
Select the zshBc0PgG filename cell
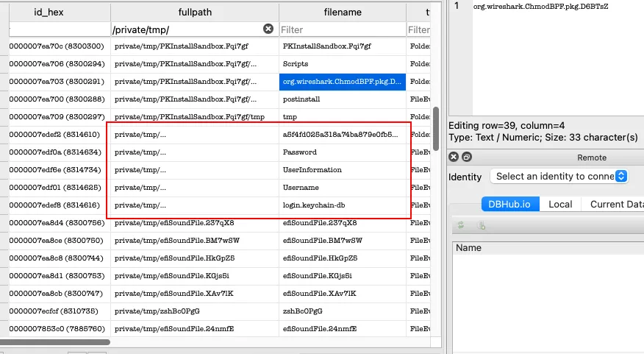pyautogui.click(x=343, y=311)
